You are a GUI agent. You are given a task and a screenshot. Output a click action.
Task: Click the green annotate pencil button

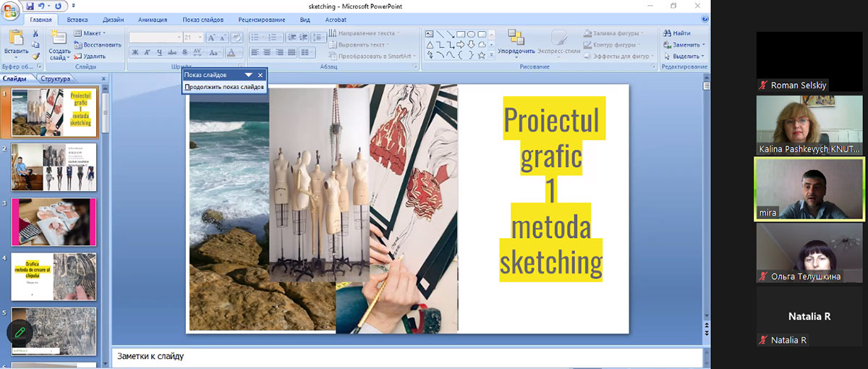tap(20, 333)
